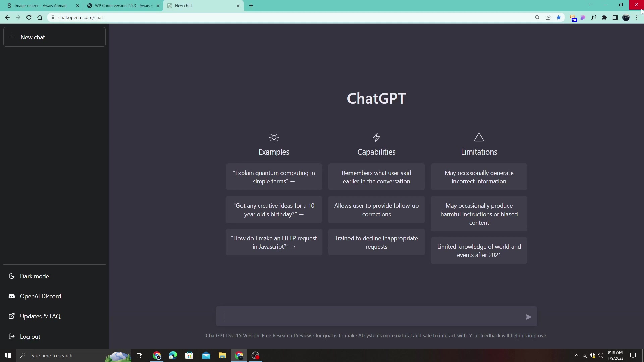Open browser profile avatar
644x362 pixels.
[626, 18]
